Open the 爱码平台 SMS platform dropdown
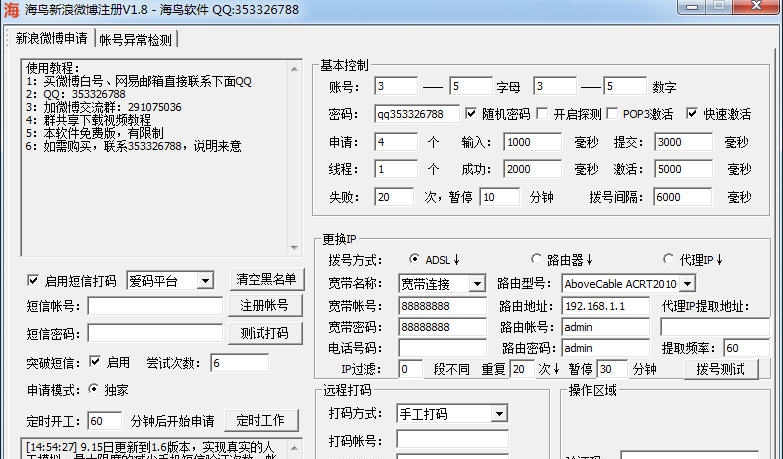This screenshot has width=783, height=459. pos(205,281)
